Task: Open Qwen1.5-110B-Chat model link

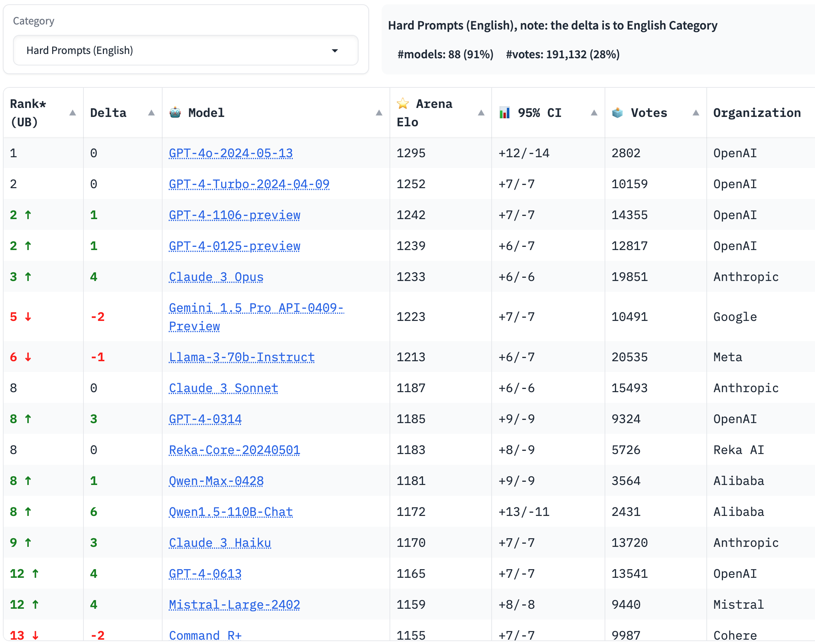Action: pyautogui.click(x=231, y=512)
